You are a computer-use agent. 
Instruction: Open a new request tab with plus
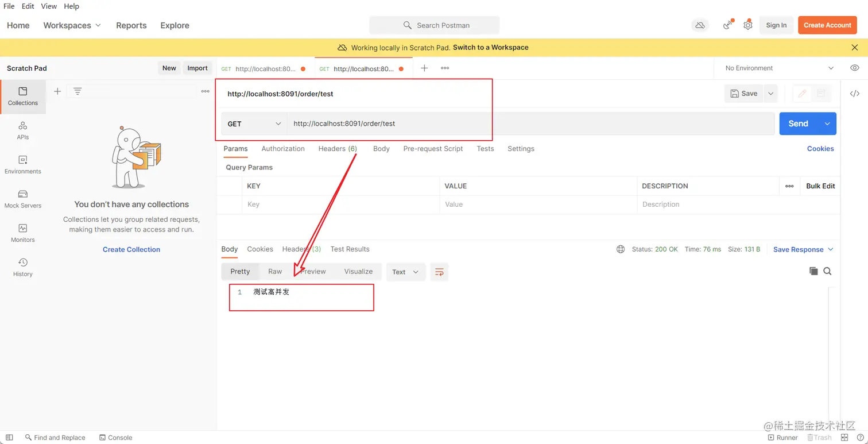point(424,68)
